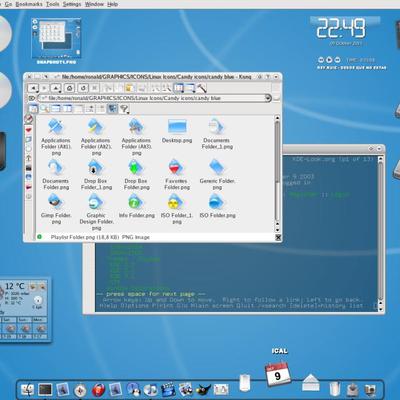
Task: Select the Info Folder.png file
Action: (x=136, y=206)
